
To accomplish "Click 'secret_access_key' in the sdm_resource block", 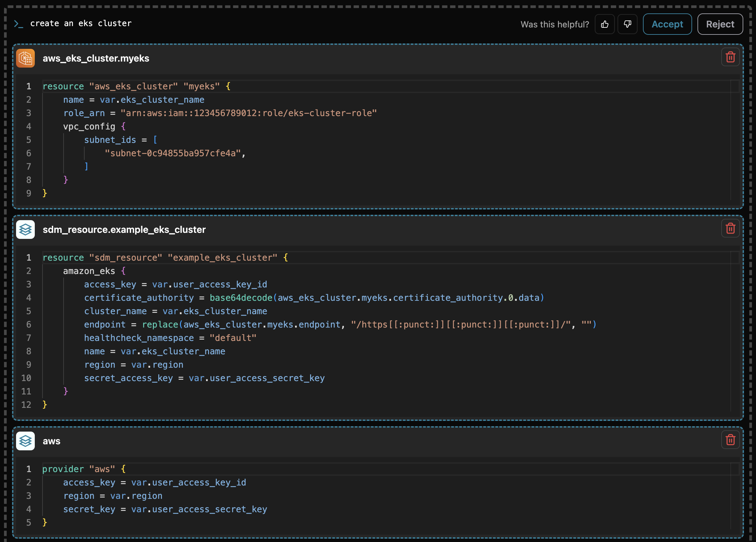I will pyautogui.click(x=128, y=378).
